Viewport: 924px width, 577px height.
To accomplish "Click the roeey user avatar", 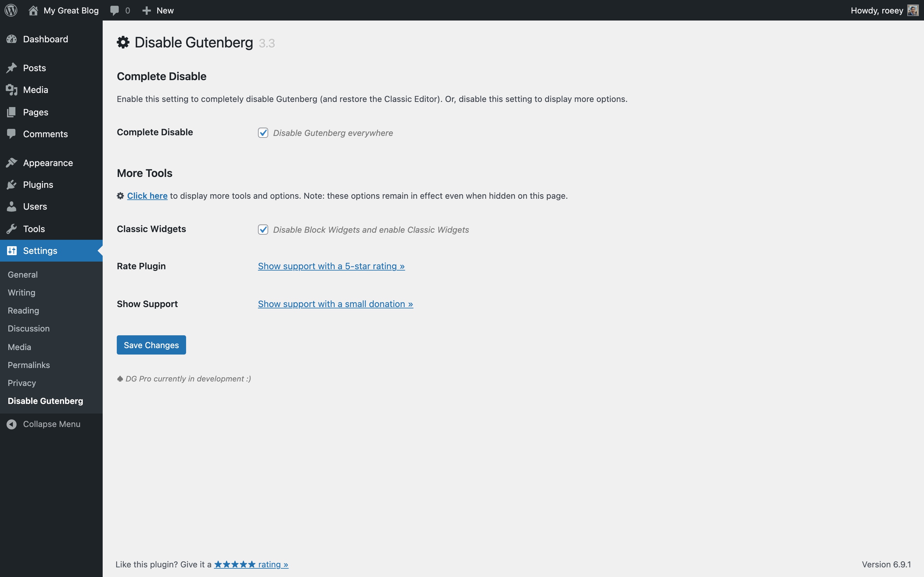I will click(912, 10).
